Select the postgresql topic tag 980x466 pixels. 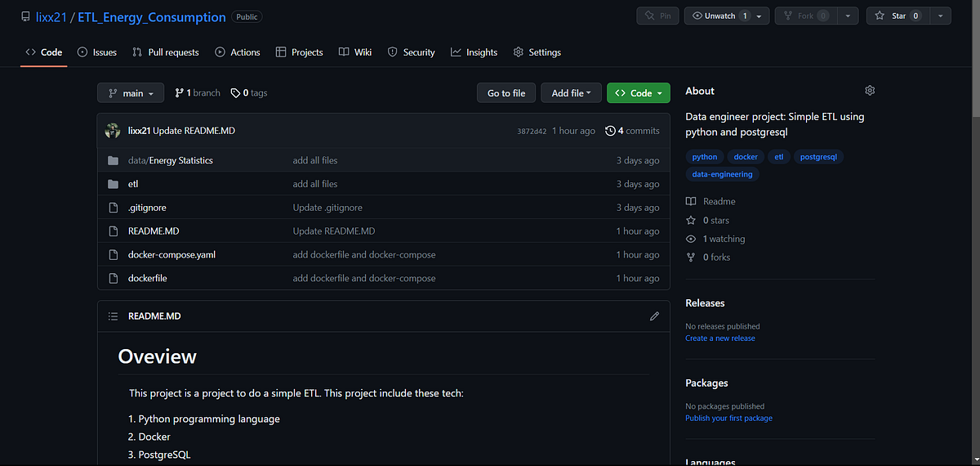pos(818,157)
